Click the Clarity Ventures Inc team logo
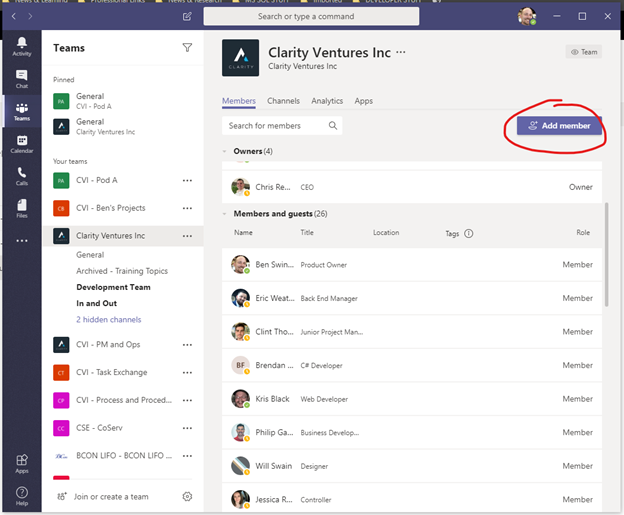The image size is (624, 515). tap(240, 58)
